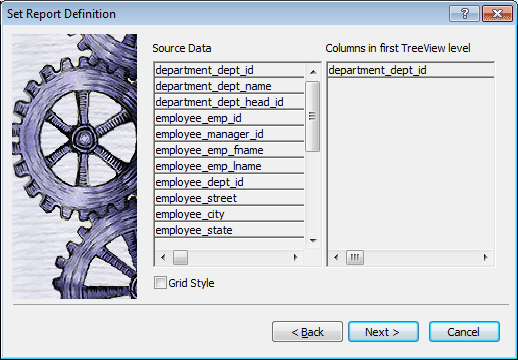Image resolution: width=518 pixels, height=360 pixels.
Task: Click Source Data horizontal scrollbar thumb
Action: (180, 257)
